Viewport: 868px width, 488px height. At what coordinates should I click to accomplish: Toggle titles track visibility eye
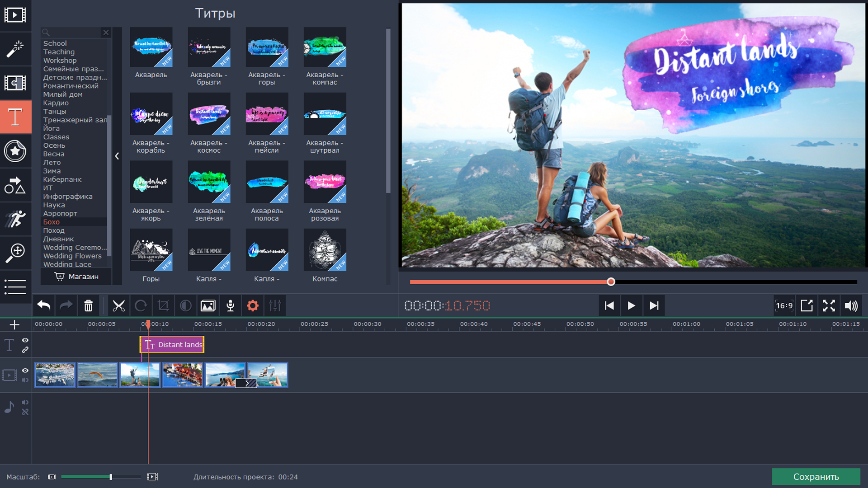pos(25,340)
